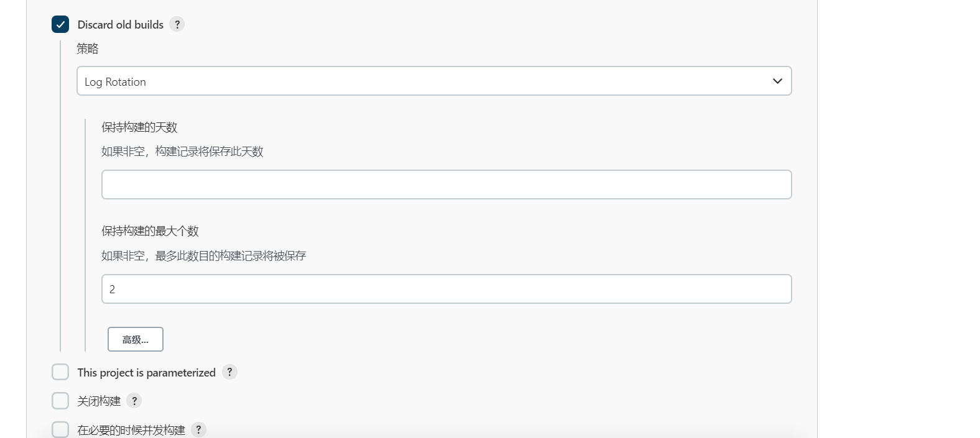Click the "This project is parameterized" label text
980x438 pixels.
(x=146, y=373)
